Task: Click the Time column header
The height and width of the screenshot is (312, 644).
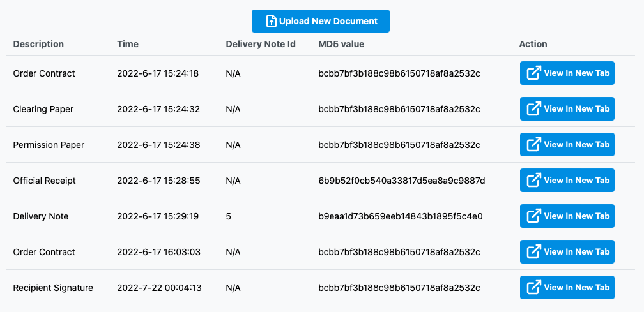Action: point(128,44)
